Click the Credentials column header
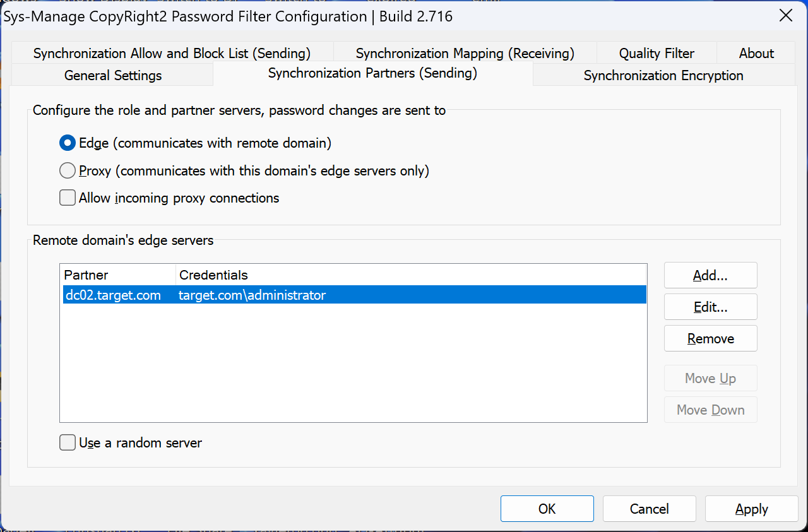The height and width of the screenshot is (532, 808). click(213, 275)
